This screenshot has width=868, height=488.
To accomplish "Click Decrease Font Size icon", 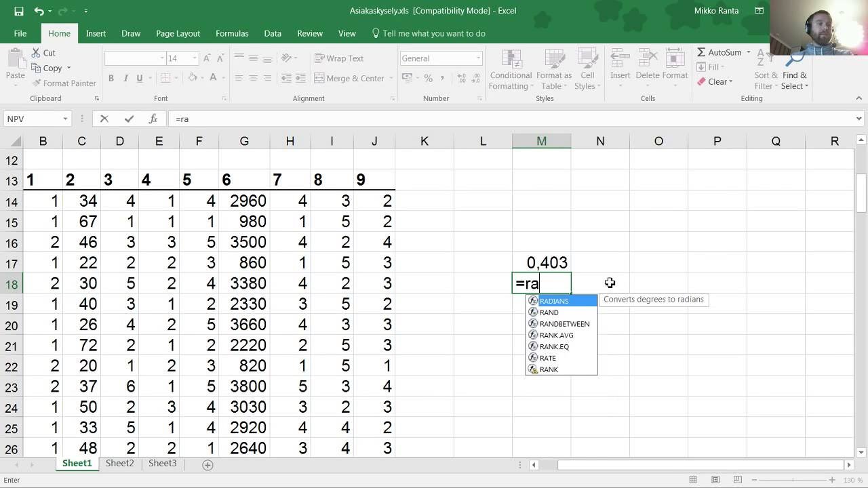I will tap(222, 58).
